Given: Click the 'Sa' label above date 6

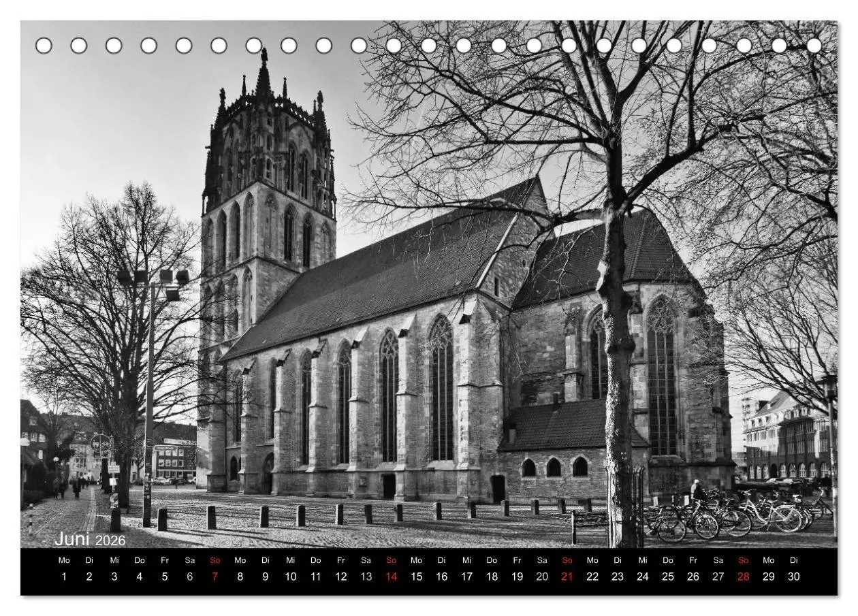Looking at the screenshot, I should point(190,560).
